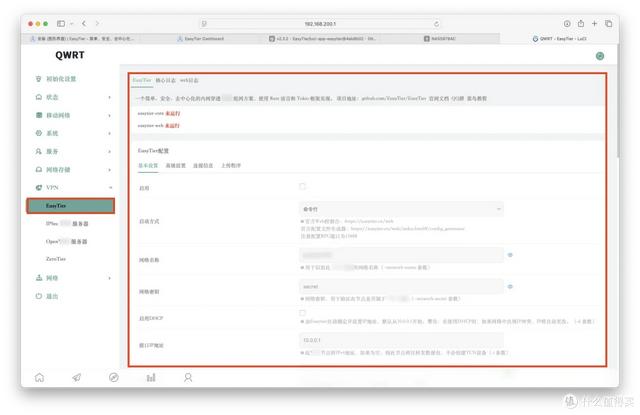The height and width of the screenshot is (415, 640).
Task: Select the 基本设置 tab
Action: coord(148,166)
